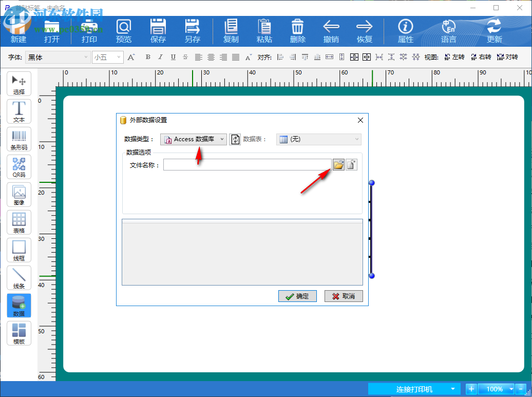The width and height of the screenshot is (532, 397).
Task: Open a file with 打开 icon
Action: click(51, 31)
